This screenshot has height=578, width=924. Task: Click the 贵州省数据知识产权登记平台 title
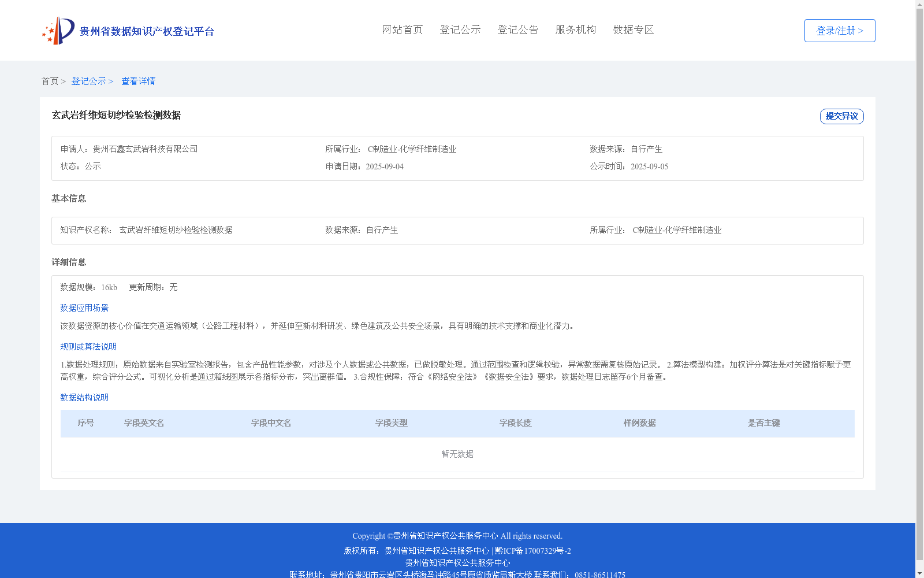(147, 31)
